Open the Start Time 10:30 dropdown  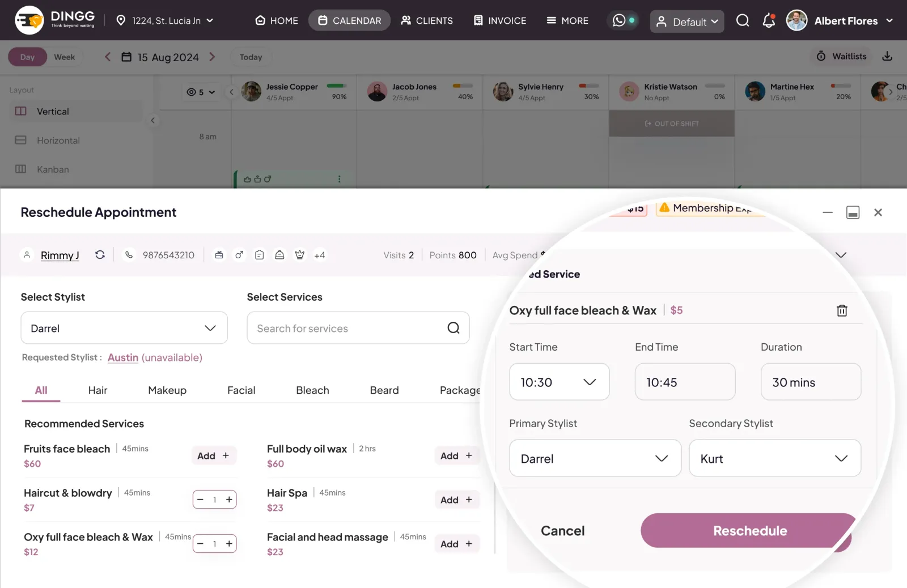pos(559,382)
